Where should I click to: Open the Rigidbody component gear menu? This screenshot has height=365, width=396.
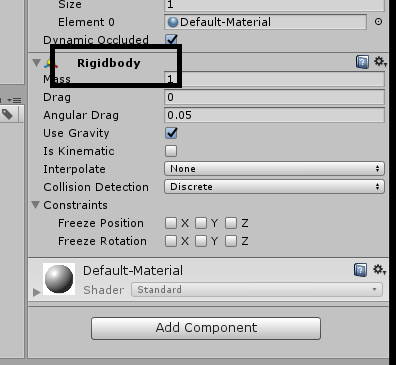tap(380, 62)
